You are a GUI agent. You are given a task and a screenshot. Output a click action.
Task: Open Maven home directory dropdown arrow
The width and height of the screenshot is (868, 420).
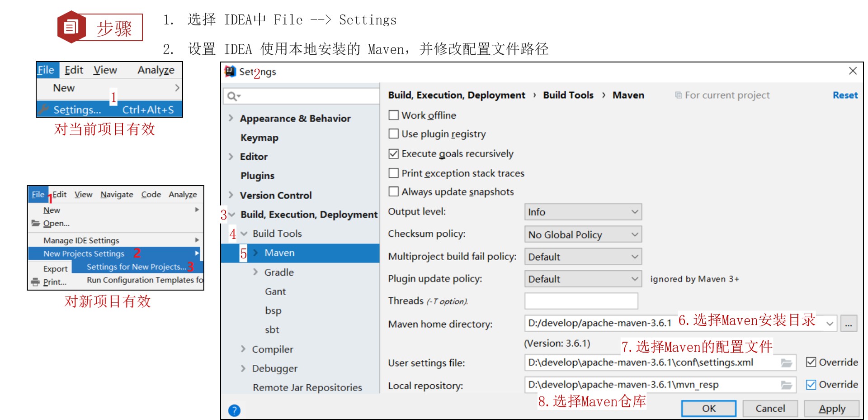click(x=830, y=323)
